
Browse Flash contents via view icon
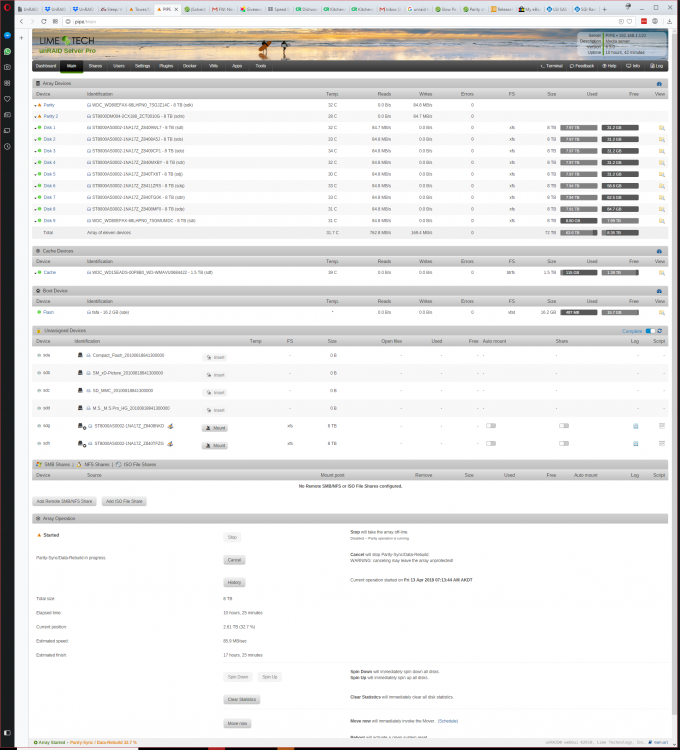pos(662,312)
